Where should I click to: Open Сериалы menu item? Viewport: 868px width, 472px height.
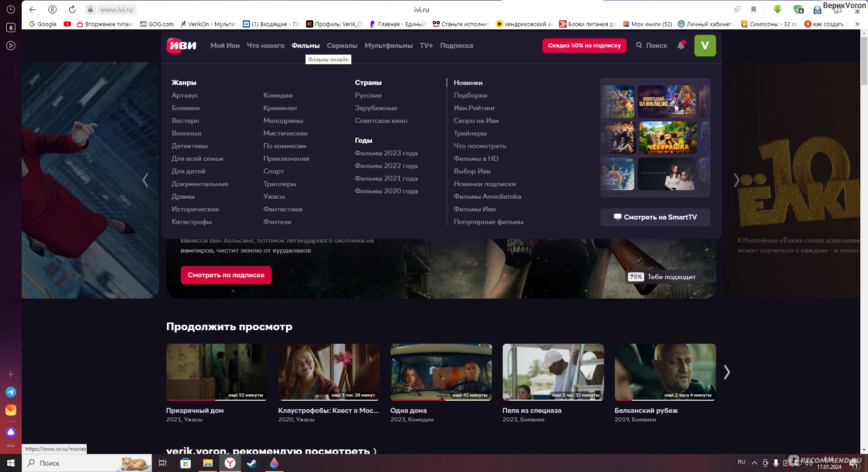(342, 46)
